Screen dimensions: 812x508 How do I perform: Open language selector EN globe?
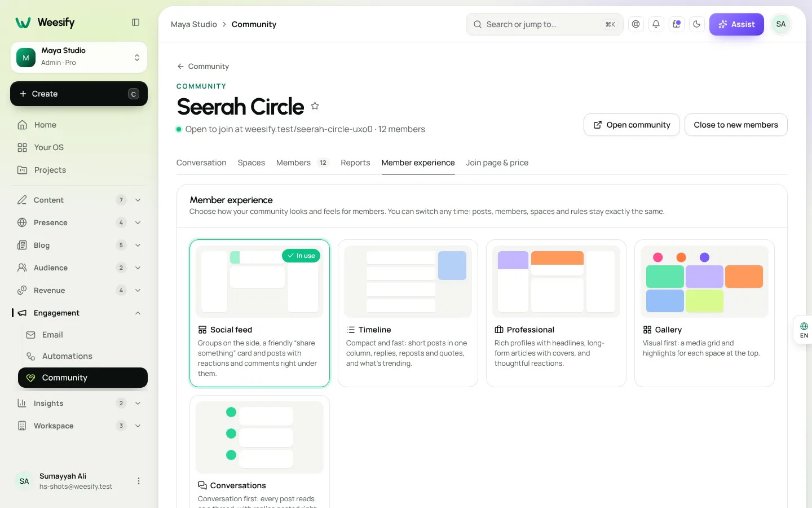pos(804,330)
